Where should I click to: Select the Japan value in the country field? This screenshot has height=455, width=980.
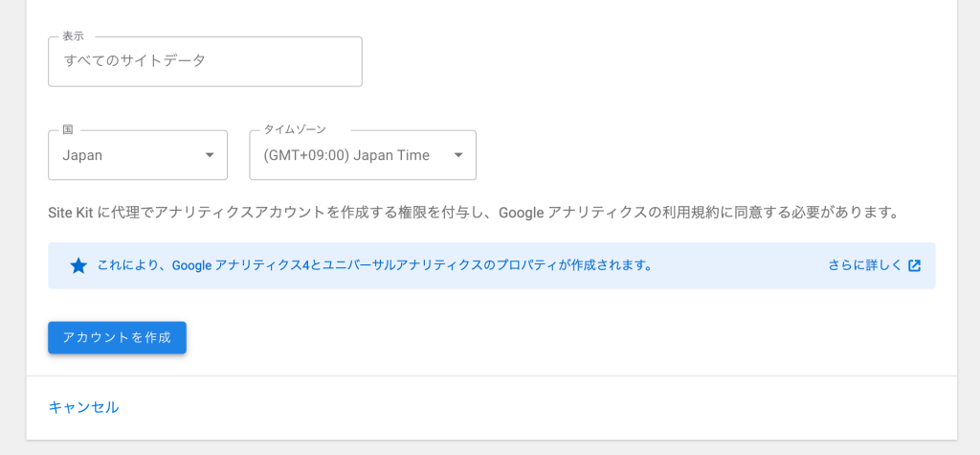pyautogui.click(x=82, y=156)
